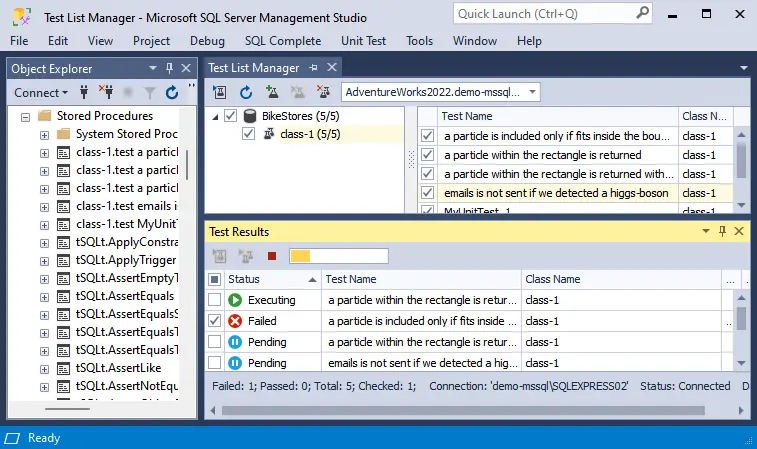The height and width of the screenshot is (449, 757).
Task: Refresh Object Explorer tree
Action: [172, 92]
